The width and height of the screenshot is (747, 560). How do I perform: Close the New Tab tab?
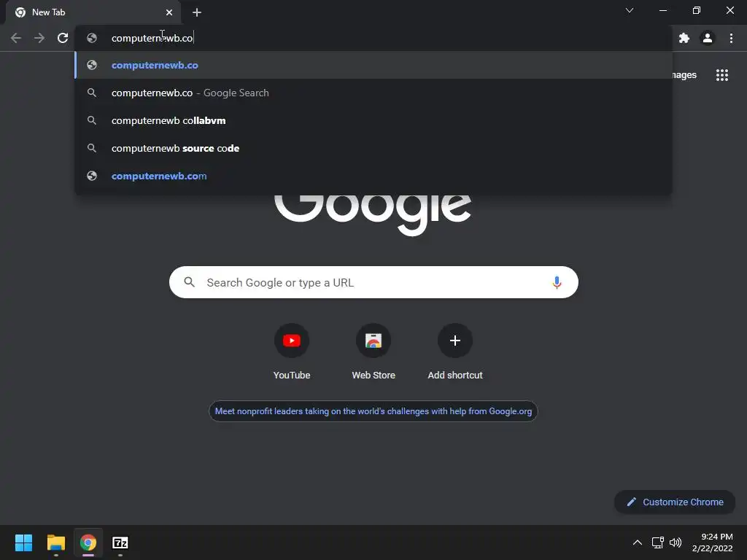click(x=169, y=12)
